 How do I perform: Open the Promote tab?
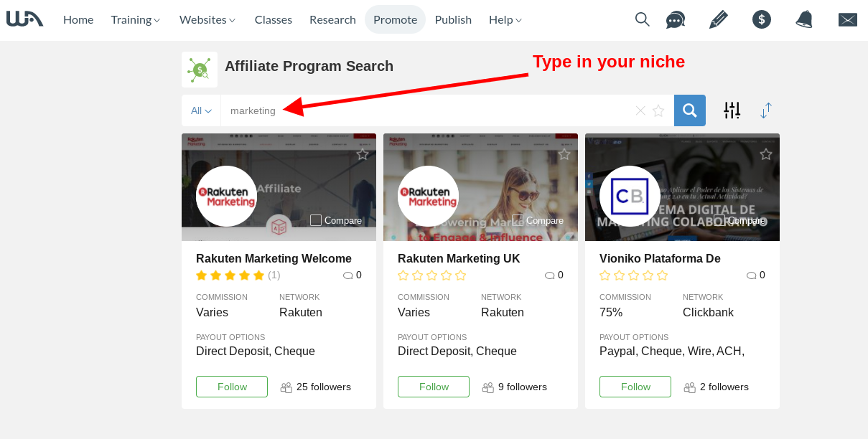pyautogui.click(x=395, y=19)
